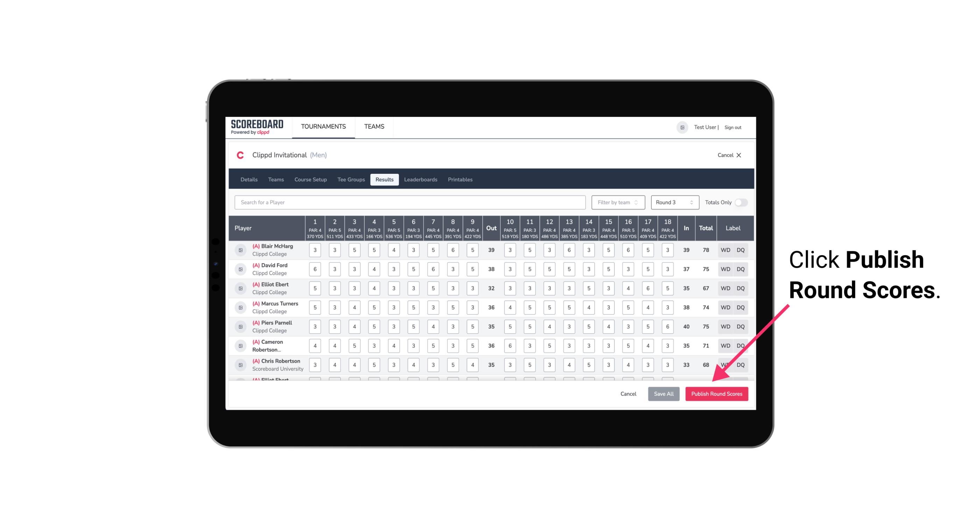Switch to the Leaderboards tab
Screen dimensions: 980x527
click(x=420, y=179)
